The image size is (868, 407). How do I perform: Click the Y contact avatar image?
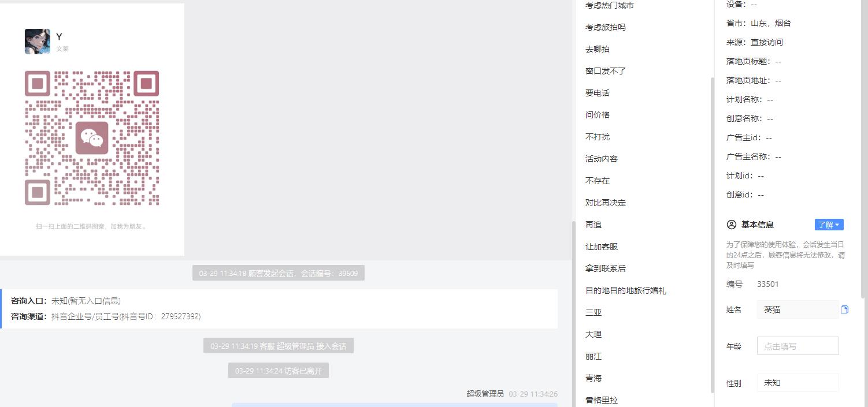point(37,42)
